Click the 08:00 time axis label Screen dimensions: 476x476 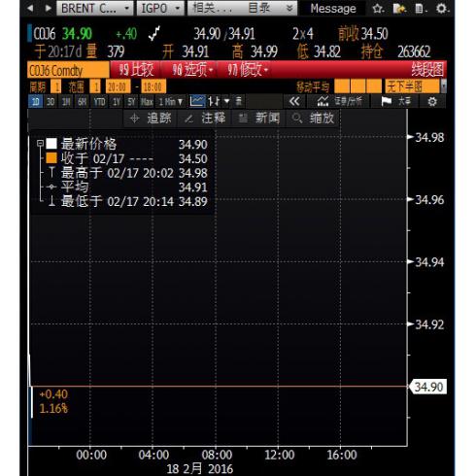click(x=217, y=455)
